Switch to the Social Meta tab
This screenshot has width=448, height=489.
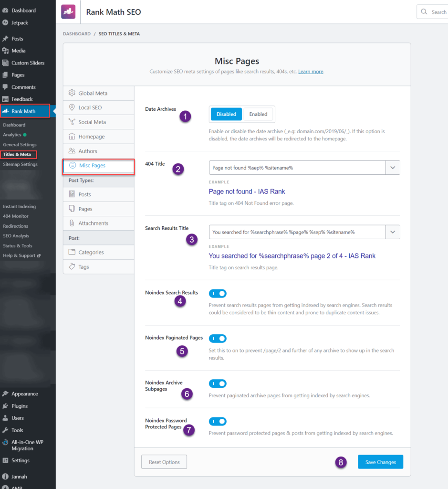coord(98,122)
